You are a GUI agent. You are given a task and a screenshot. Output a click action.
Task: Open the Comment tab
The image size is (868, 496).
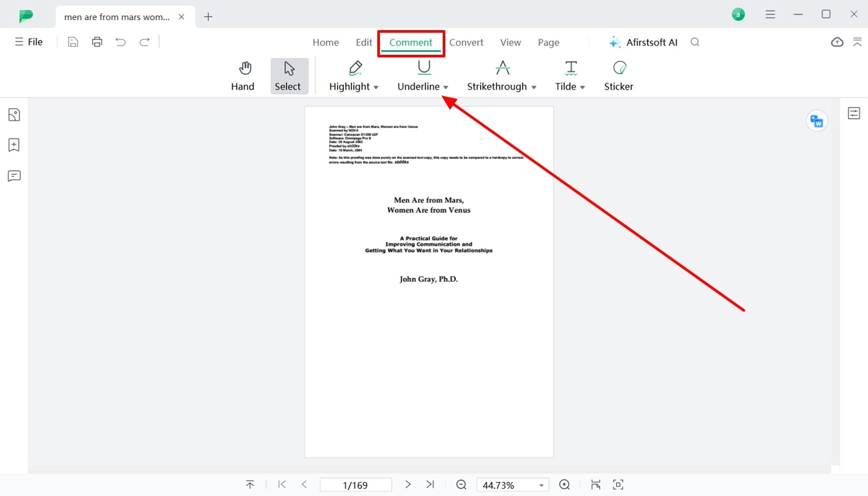411,42
